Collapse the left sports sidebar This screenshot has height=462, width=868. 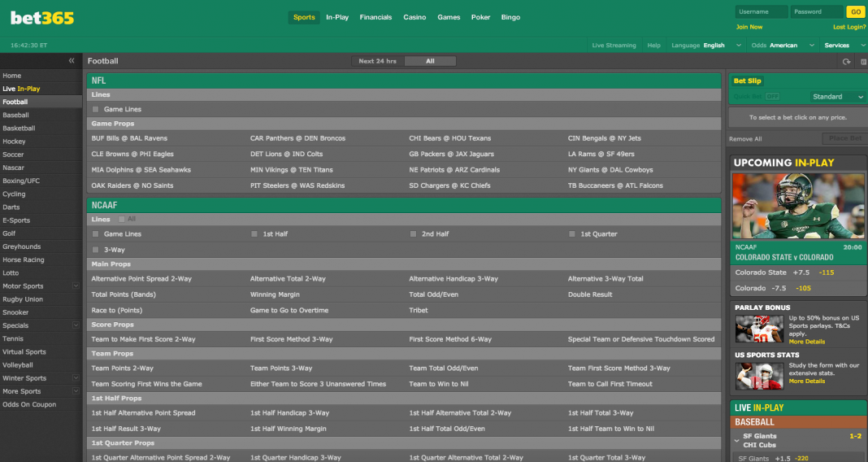pos(72,61)
